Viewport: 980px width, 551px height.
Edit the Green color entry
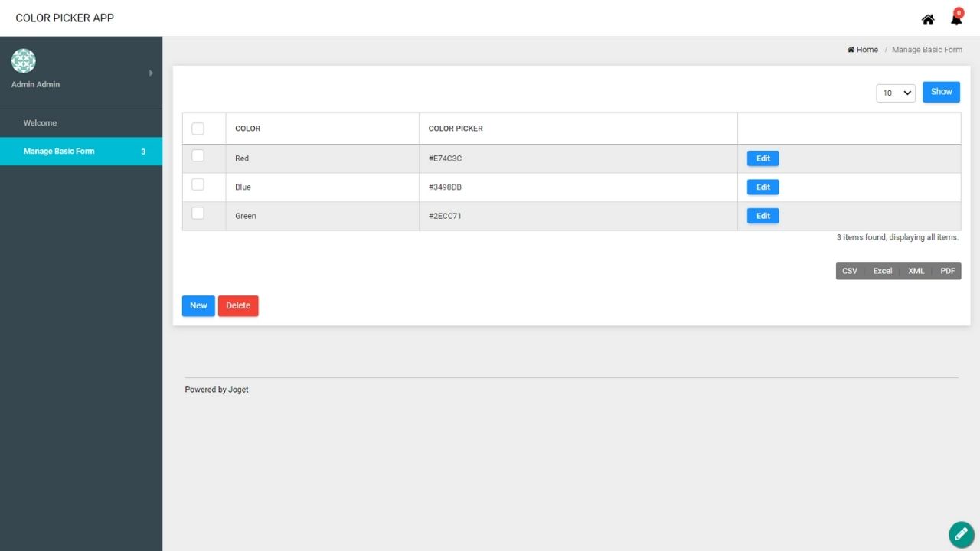pos(763,216)
